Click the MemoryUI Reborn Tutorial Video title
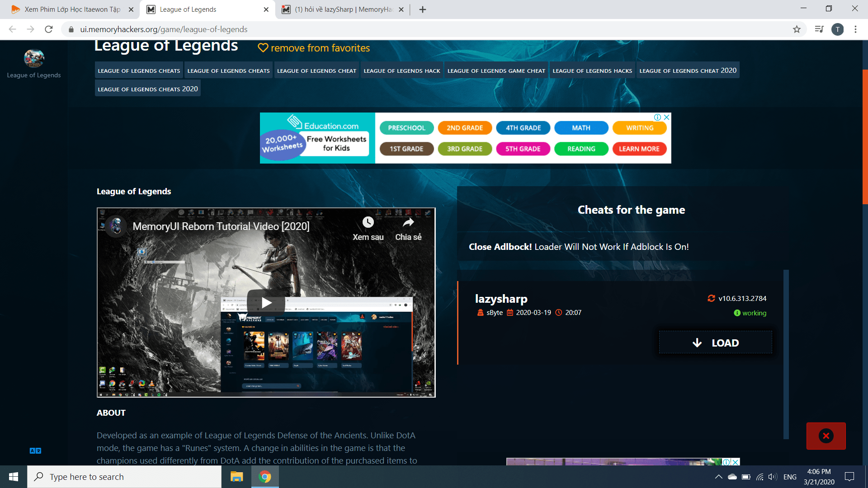 [x=221, y=226]
